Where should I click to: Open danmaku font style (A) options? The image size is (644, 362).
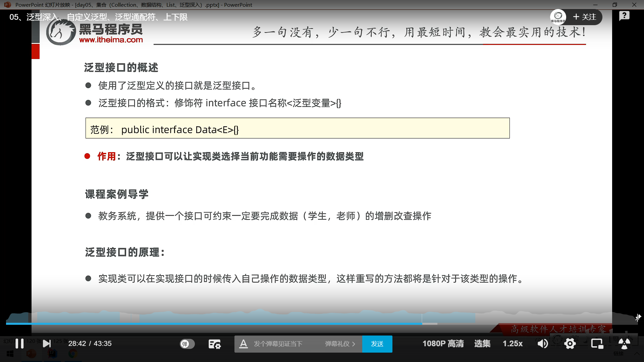244,344
